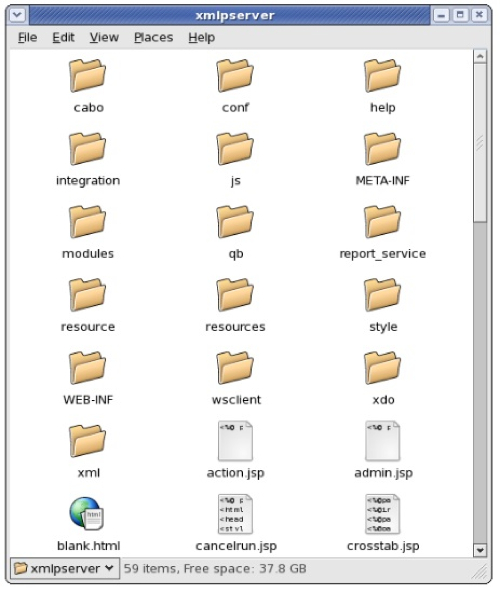This screenshot has width=500, height=593.
Task: Select the admin.jsp file icon
Action: point(383,441)
